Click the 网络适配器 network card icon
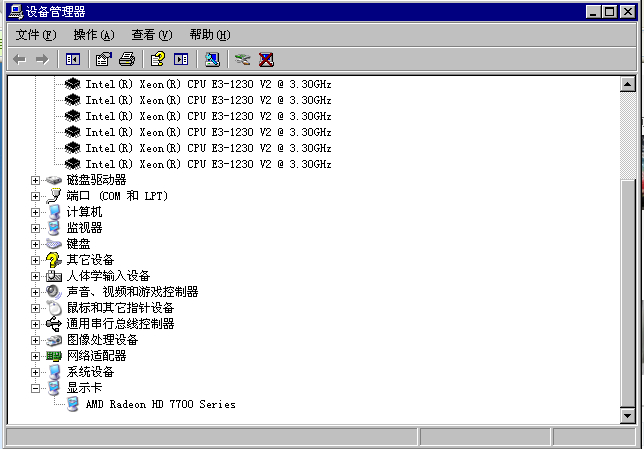This screenshot has height=449, width=644. point(54,356)
